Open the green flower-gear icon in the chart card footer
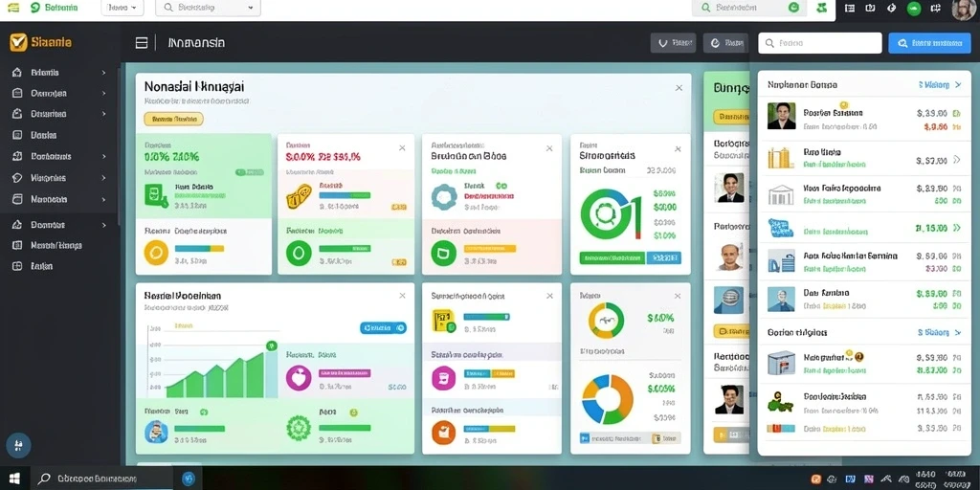 tap(299, 428)
